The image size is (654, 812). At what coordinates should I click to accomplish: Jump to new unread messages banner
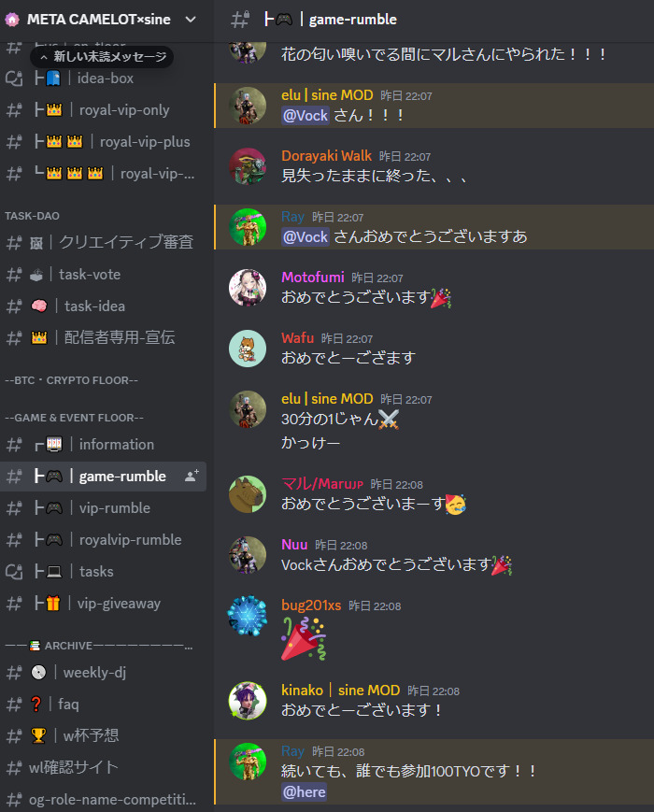click(x=102, y=56)
